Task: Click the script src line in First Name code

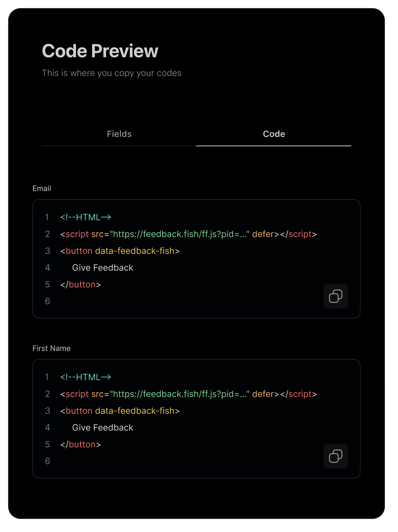Action: pos(189,394)
